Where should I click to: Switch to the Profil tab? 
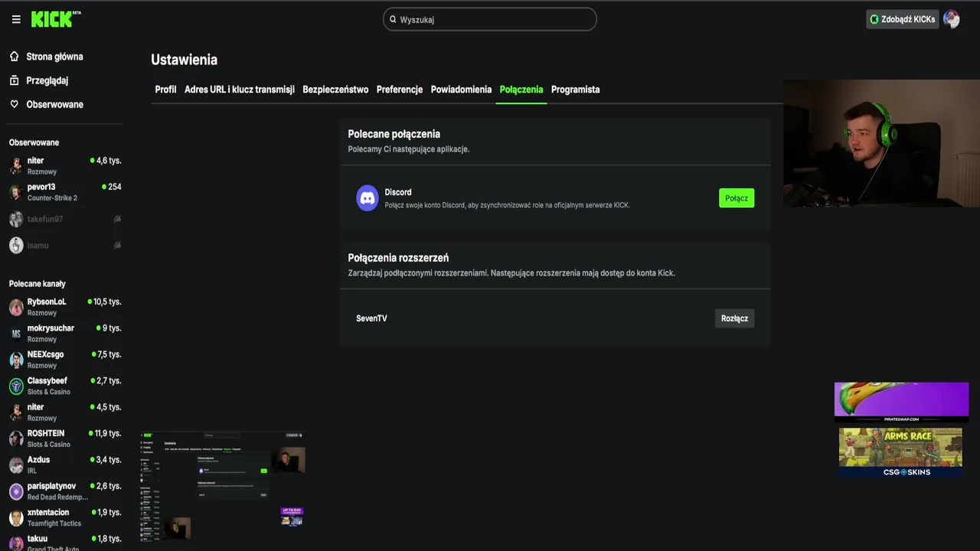165,90
